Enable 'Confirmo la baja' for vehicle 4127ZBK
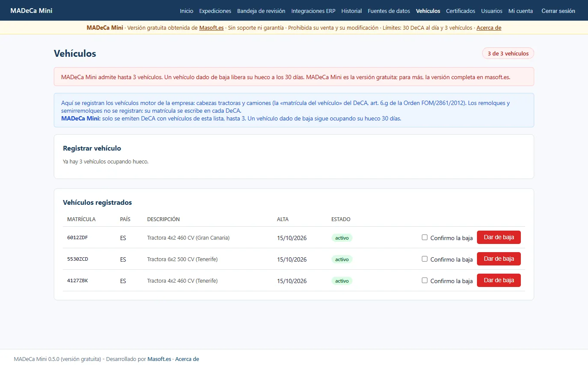588x370 pixels. (x=424, y=281)
